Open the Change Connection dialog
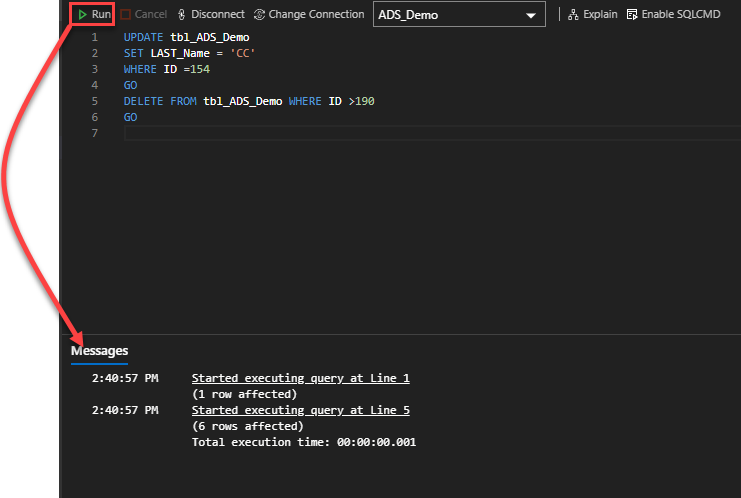 tap(309, 15)
